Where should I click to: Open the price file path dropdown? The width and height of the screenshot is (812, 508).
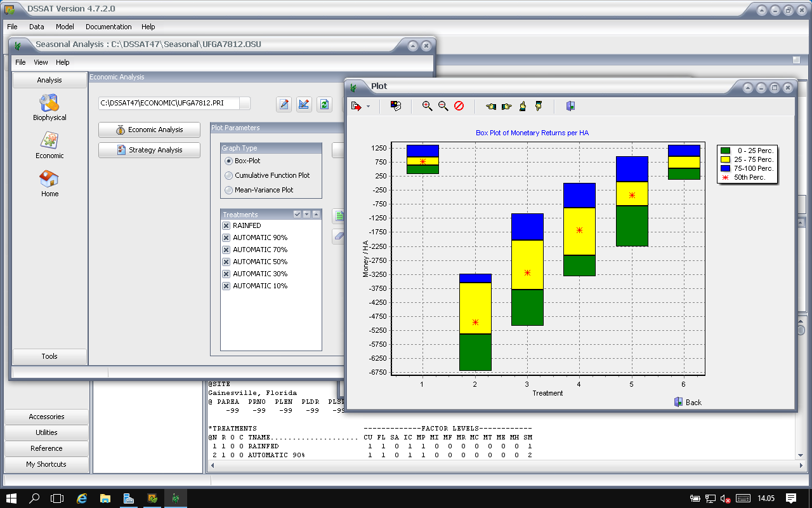[x=244, y=104]
